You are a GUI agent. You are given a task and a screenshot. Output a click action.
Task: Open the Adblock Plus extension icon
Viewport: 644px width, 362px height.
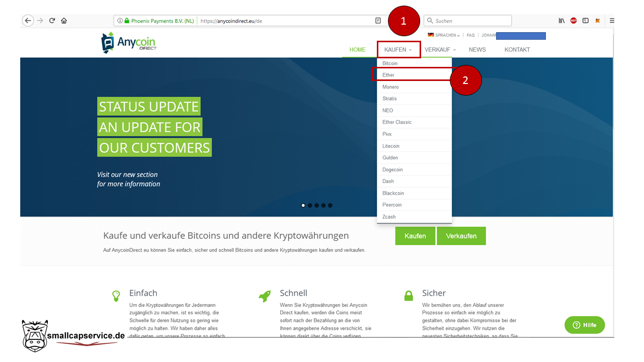[x=574, y=21]
